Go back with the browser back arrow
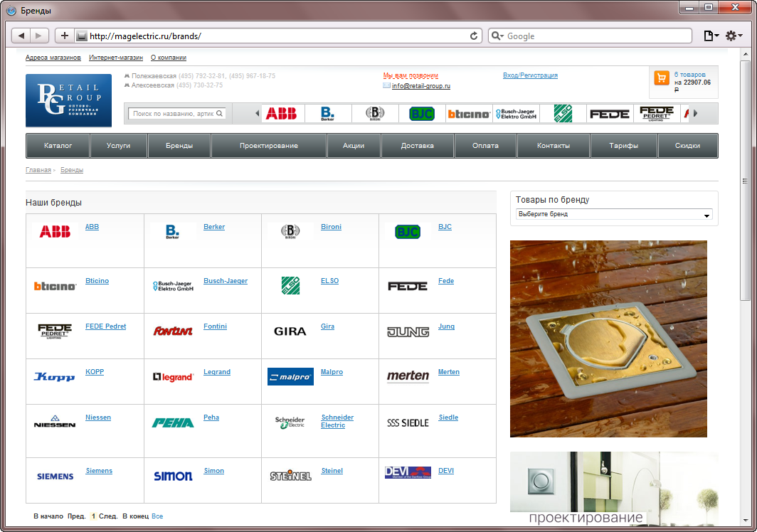 tap(21, 36)
